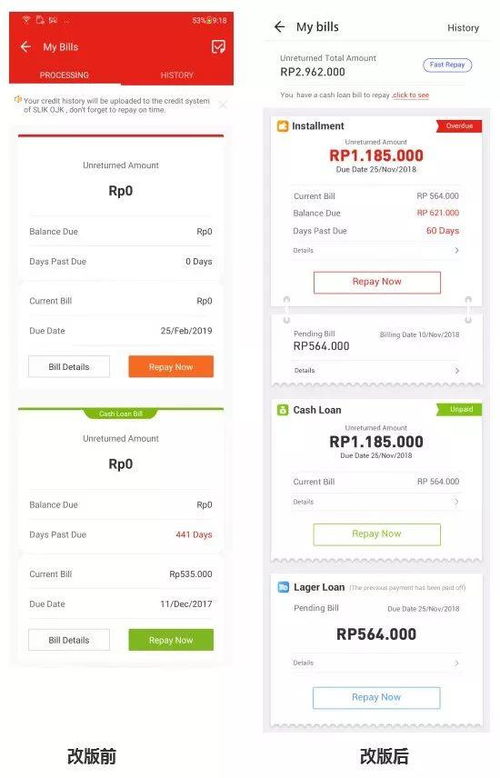Expand Details chevron in the Cash Loan card
Viewport: 500px width, 778px height.
[457, 502]
